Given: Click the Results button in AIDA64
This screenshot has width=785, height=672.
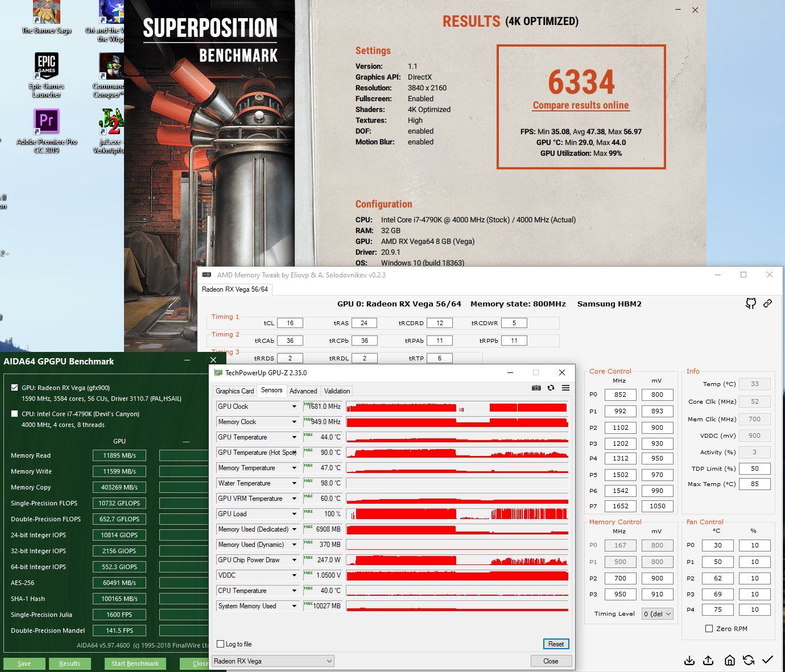Looking at the screenshot, I should click(x=69, y=663).
